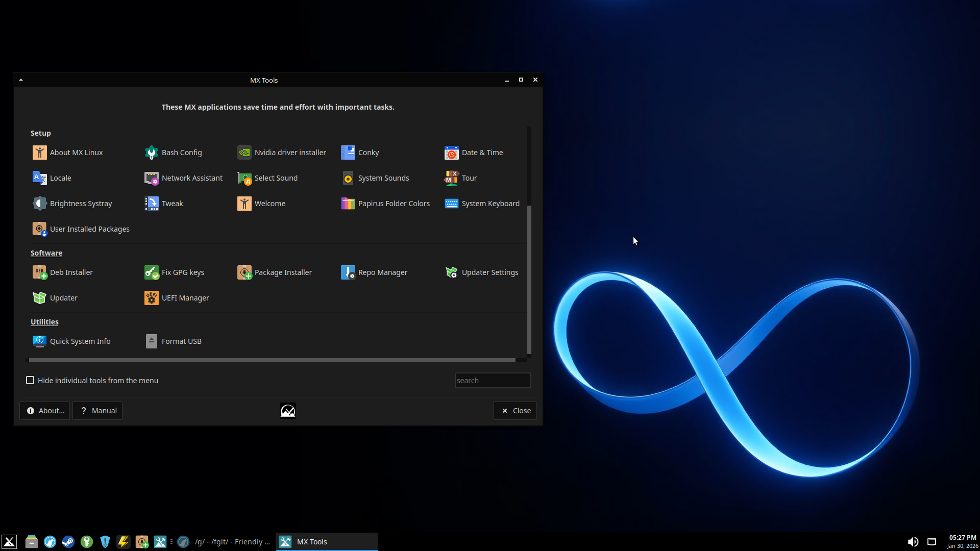Open Brightness Systray tool
980x551 pixels.
coord(39,204)
